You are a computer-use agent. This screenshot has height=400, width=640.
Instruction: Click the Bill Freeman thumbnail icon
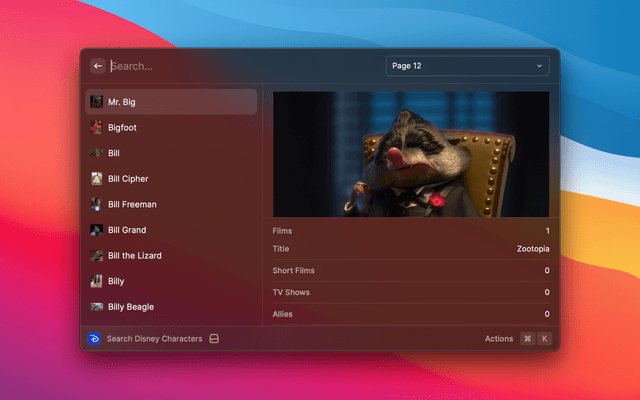pos(96,204)
